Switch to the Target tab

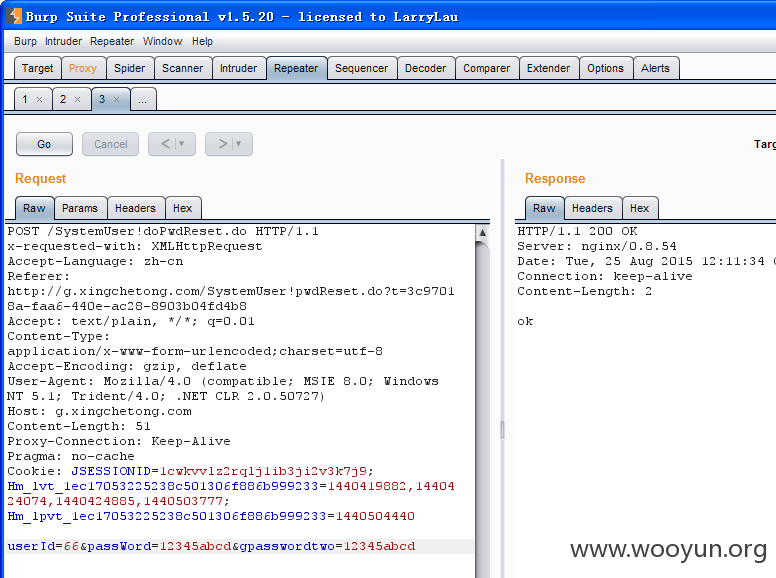point(38,68)
